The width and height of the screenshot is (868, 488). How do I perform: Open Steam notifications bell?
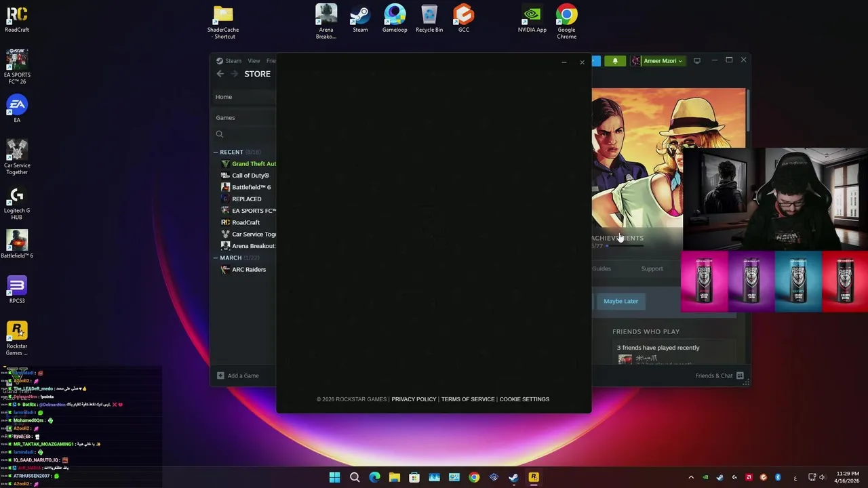coord(615,61)
